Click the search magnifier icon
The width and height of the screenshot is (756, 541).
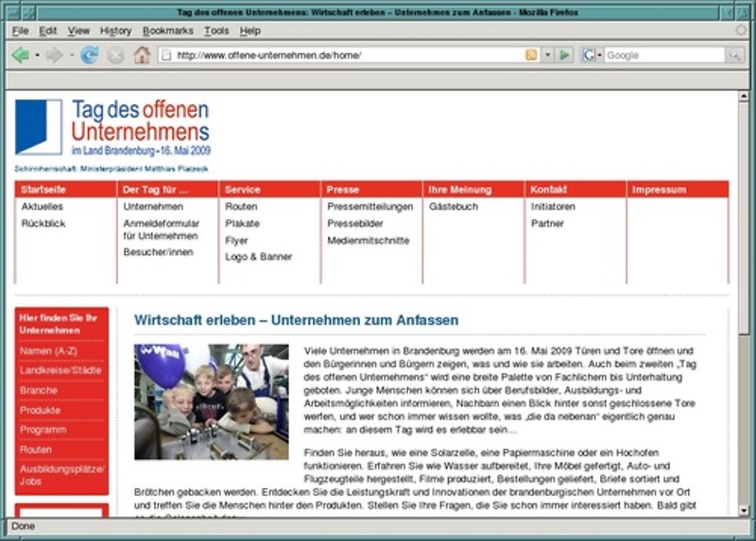coord(735,55)
